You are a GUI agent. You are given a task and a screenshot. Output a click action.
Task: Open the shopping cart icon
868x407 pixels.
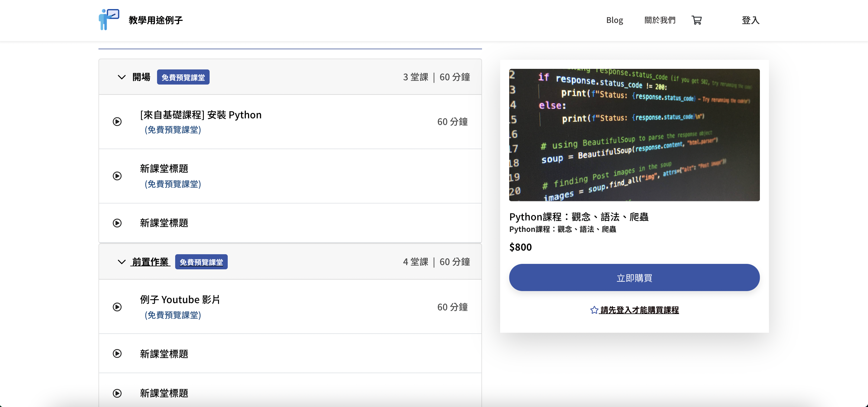pyautogui.click(x=696, y=20)
